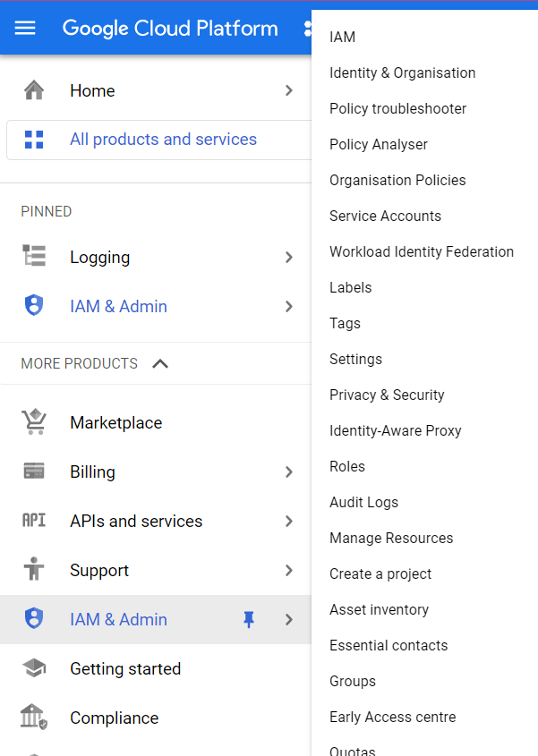Viewport: 538px width, 756px height.
Task: Click the Compliance building icon
Action: click(x=34, y=718)
